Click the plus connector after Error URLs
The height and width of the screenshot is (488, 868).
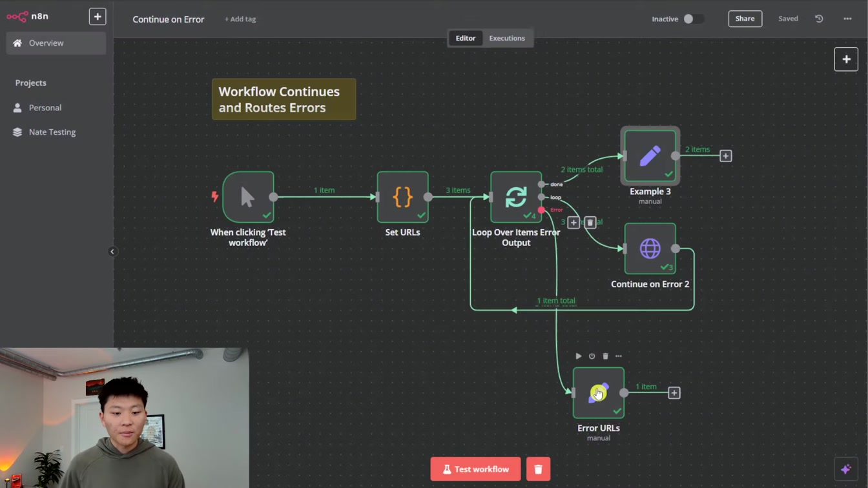674,392
